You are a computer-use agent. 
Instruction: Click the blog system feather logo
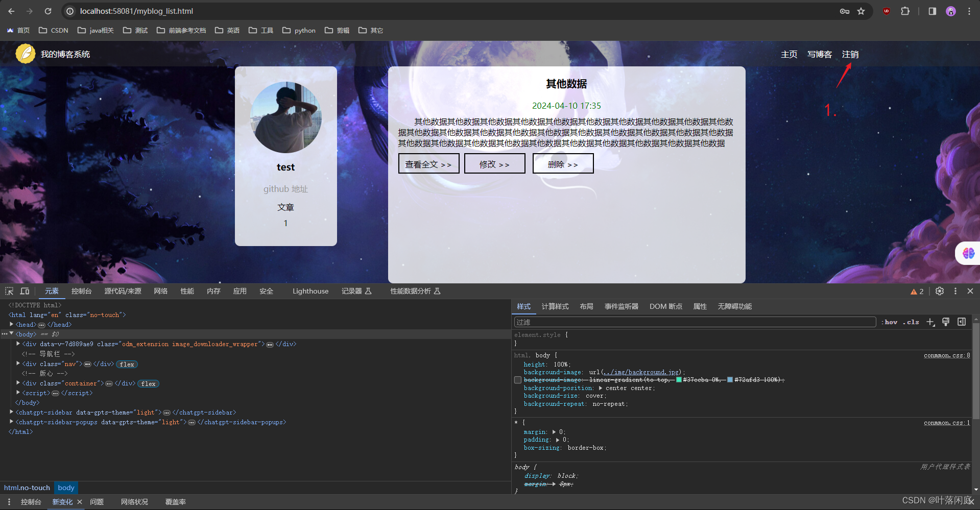(26, 54)
